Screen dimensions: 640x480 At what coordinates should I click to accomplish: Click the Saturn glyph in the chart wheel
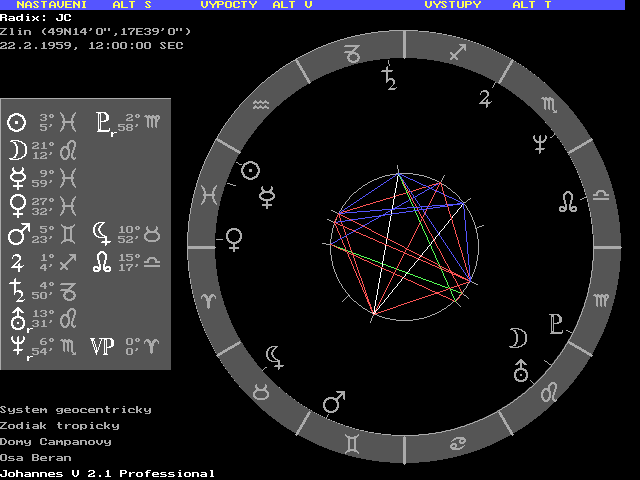tap(388, 77)
